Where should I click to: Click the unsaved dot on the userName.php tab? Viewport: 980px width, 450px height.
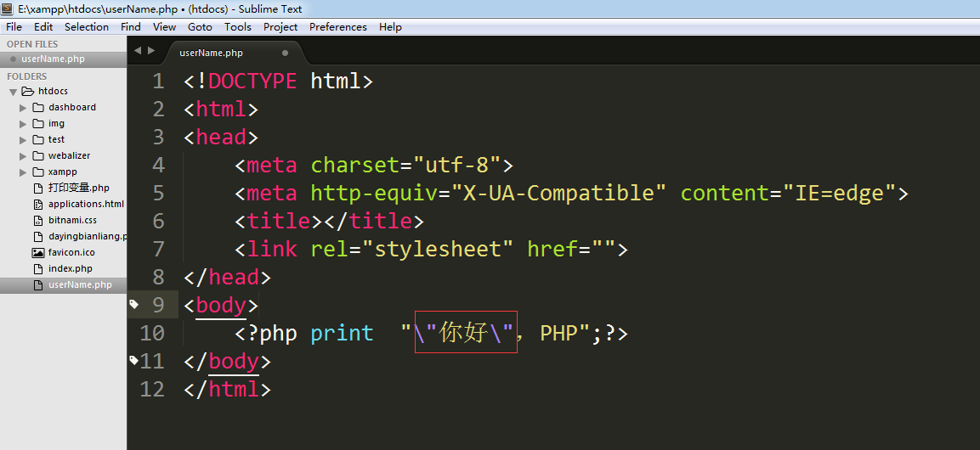click(x=285, y=53)
